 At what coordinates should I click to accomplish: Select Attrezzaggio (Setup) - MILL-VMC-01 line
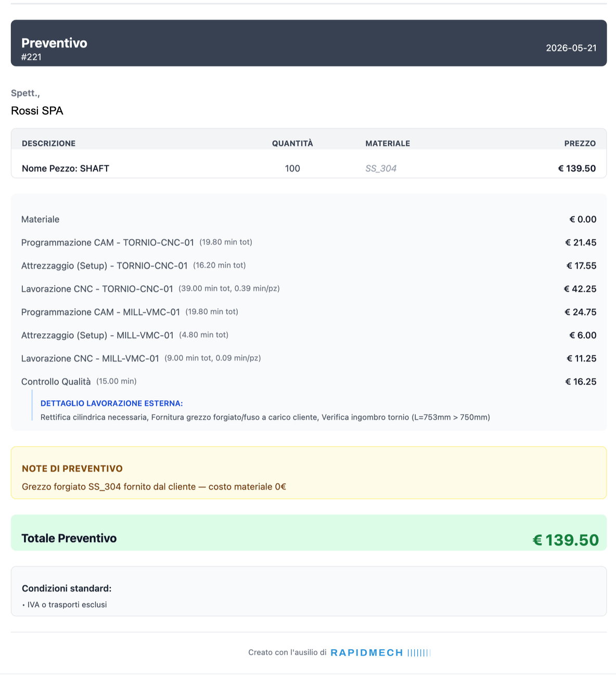pyautogui.click(x=97, y=335)
